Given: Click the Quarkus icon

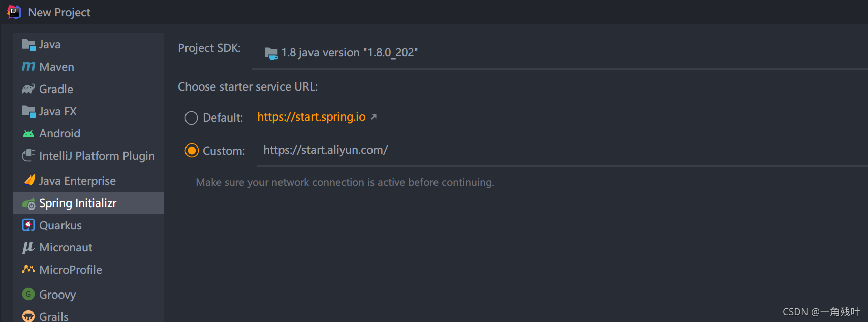Looking at the screenshot, I should coord(28,225).
